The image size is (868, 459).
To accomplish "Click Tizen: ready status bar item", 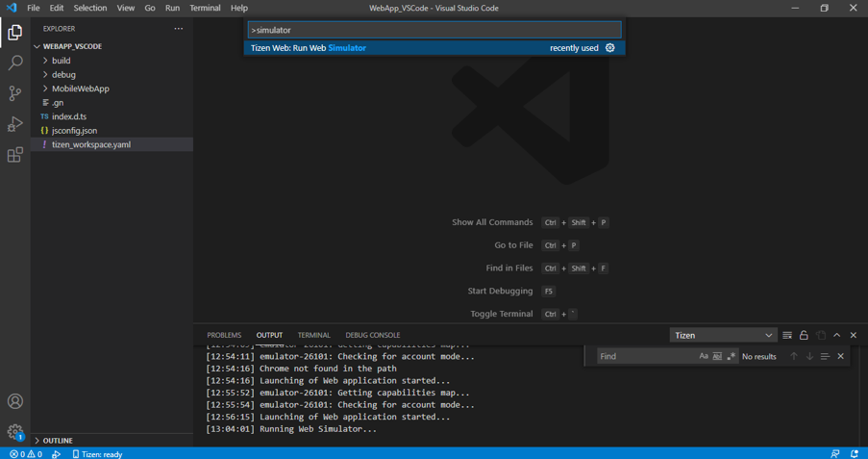I will coord(97,454).
